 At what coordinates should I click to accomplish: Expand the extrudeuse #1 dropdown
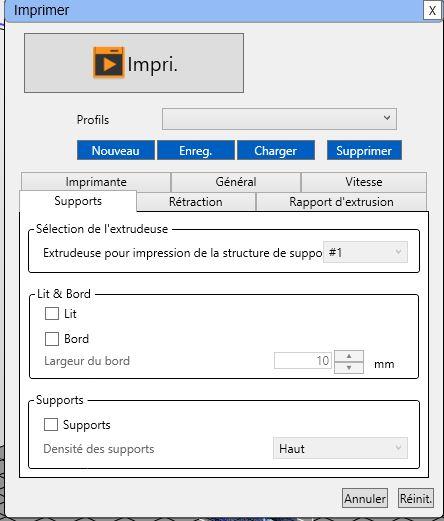(365, 252)
